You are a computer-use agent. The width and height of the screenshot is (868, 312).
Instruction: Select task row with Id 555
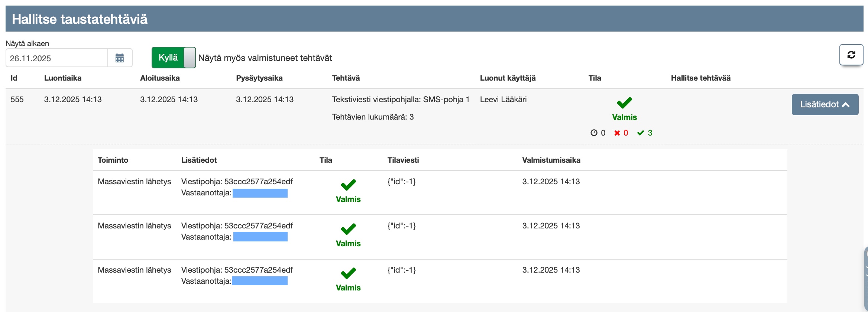[17, 100]
